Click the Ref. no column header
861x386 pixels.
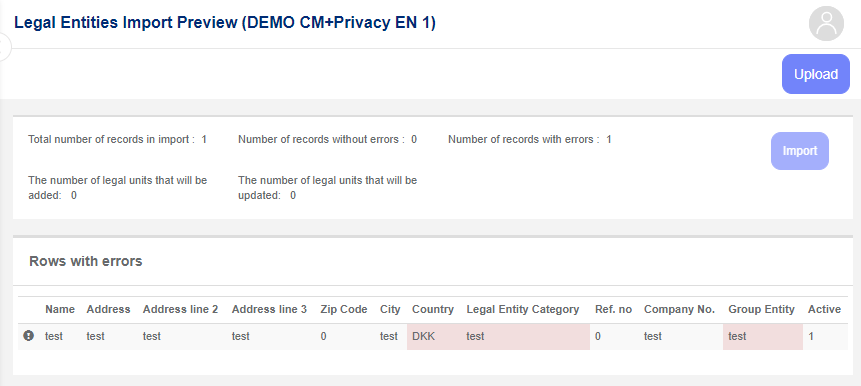point(613,309)
